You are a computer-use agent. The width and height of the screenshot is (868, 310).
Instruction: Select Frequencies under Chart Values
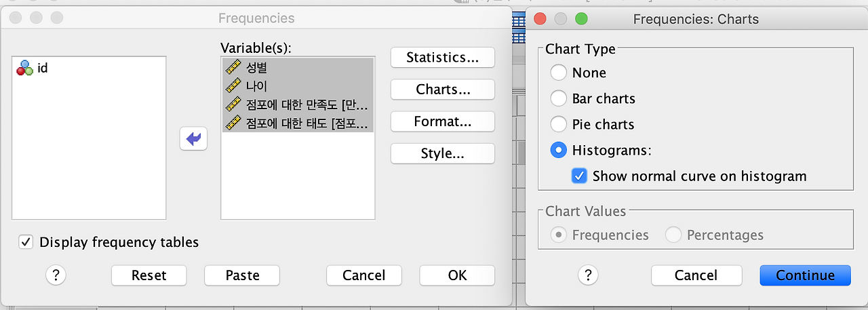(x=559, y=235)
